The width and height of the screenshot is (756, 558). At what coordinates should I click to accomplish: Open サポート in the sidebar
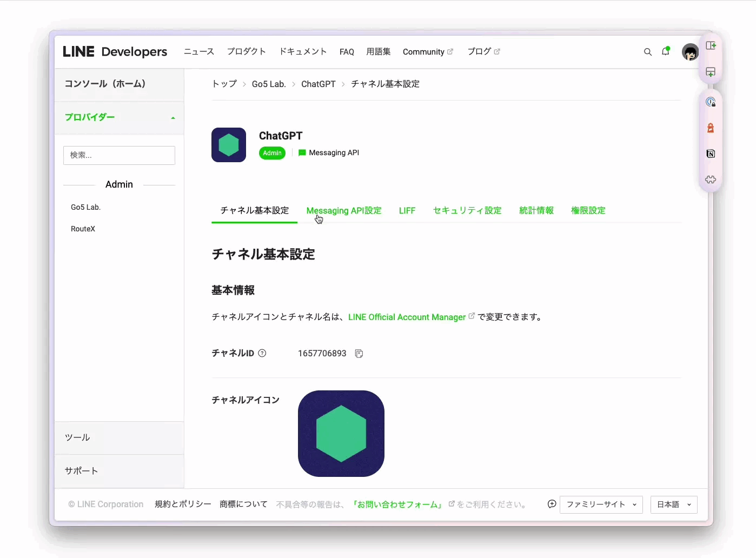(x=119, y=471)
